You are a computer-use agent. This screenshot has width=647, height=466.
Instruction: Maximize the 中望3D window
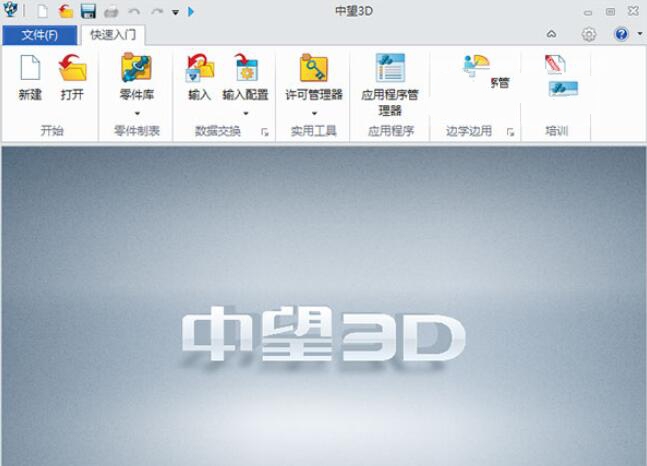[610, 12]
